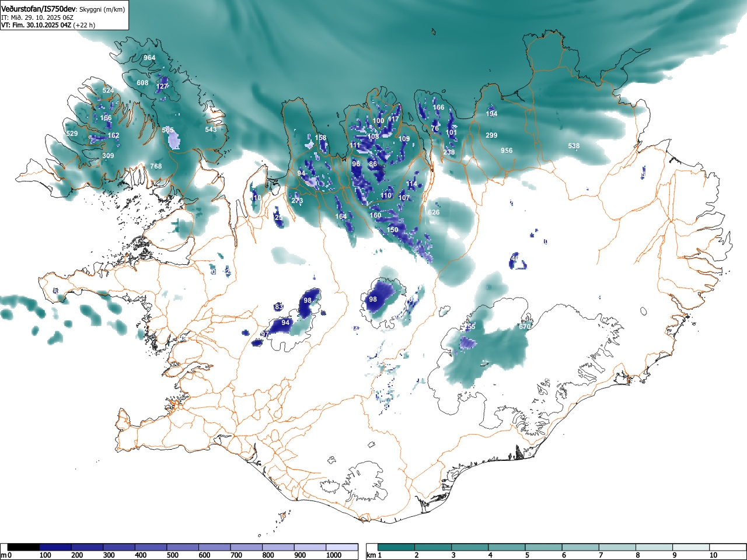The width and height of the screenshot is (747, 560).
Task: Click the visibility value 150 on the map
Action: click(392, 230)
